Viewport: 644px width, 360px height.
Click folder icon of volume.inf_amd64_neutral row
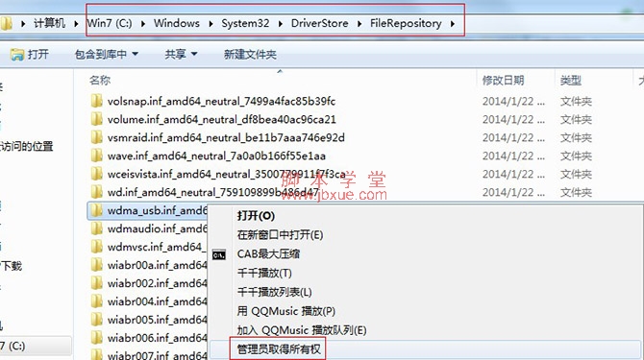click(x=96, y=119)
